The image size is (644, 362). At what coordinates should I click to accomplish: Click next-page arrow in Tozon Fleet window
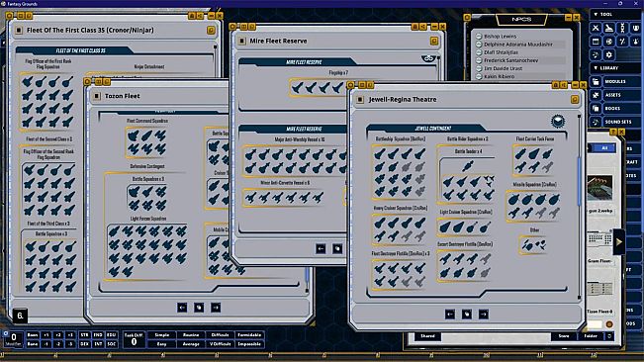tap(216, 308)
